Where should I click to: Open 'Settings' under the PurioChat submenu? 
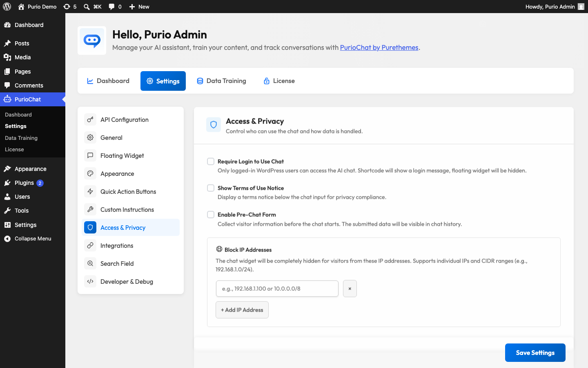click(x=16, y=126)
